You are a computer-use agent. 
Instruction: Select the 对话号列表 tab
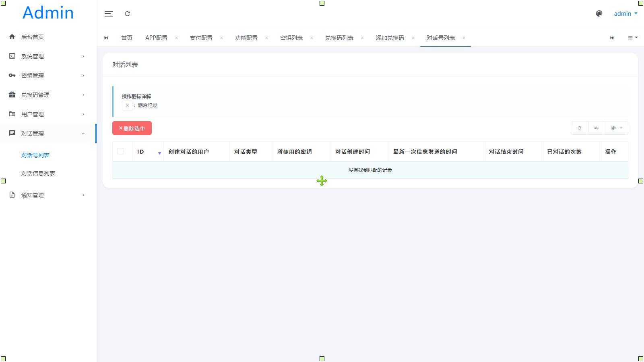point(441,38)
